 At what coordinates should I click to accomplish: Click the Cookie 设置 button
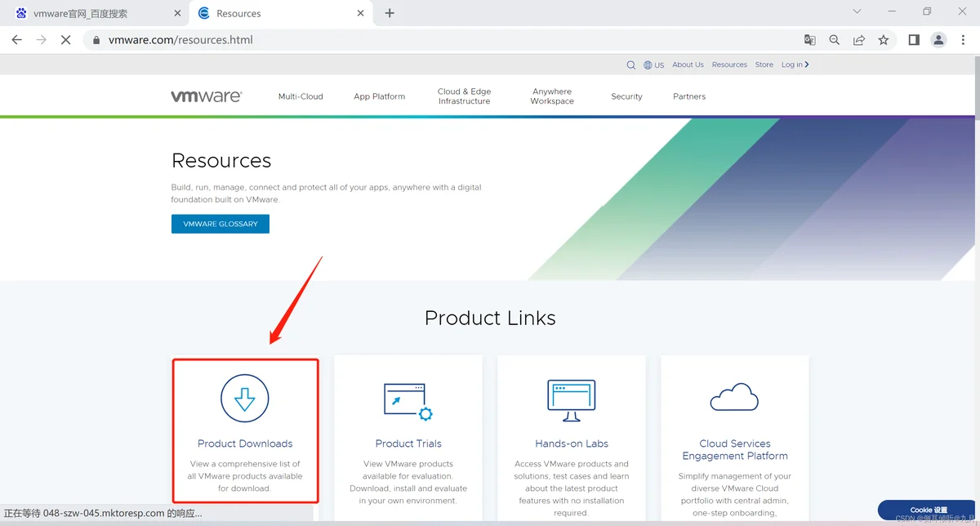(x=929, y=510)
